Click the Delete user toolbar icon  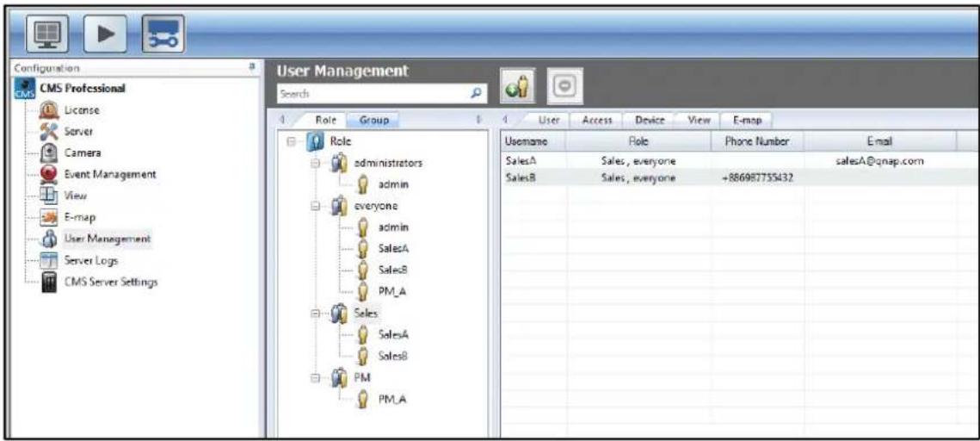point(565,85)
